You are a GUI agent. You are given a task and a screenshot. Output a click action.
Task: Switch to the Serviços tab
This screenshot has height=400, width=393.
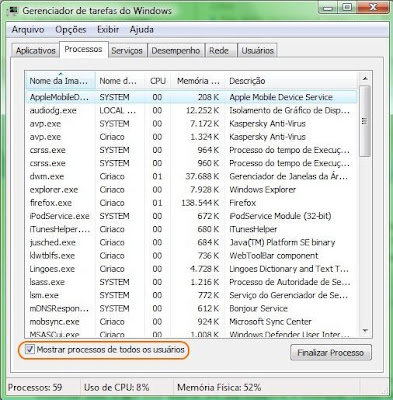[127, 51]
